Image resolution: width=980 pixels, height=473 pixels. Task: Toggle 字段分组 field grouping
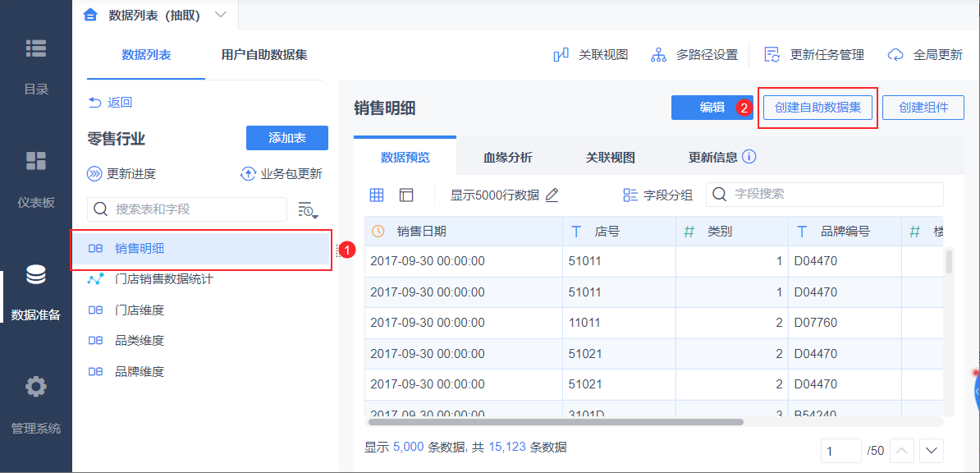click(657, 195)
